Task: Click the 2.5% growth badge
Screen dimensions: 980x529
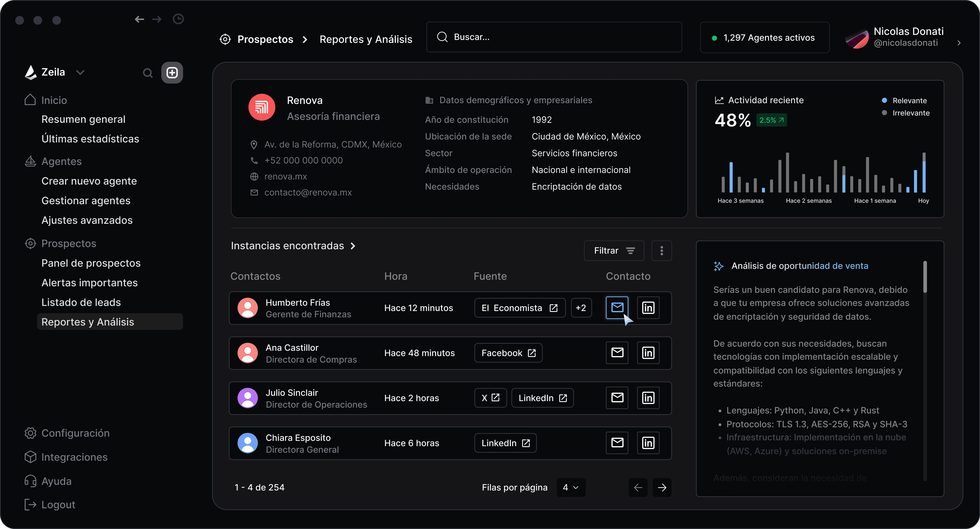Action: coord(772,120)
